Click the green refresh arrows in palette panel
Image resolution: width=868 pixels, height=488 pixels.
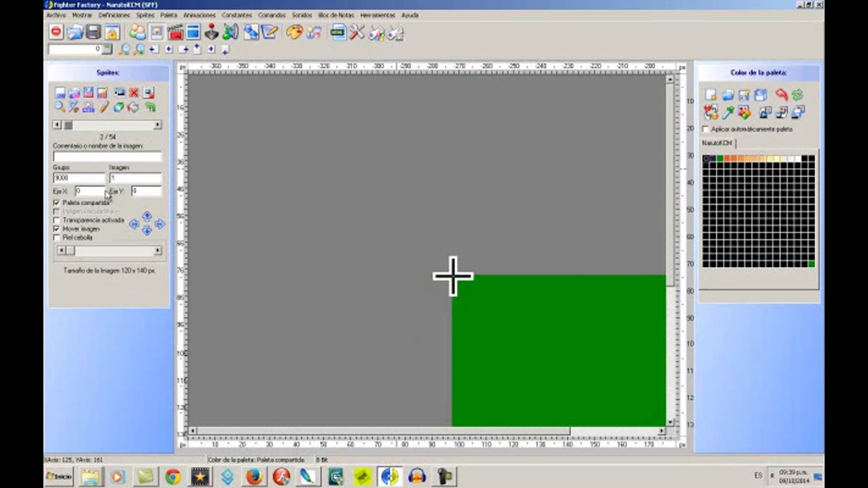tap(797, 95)
